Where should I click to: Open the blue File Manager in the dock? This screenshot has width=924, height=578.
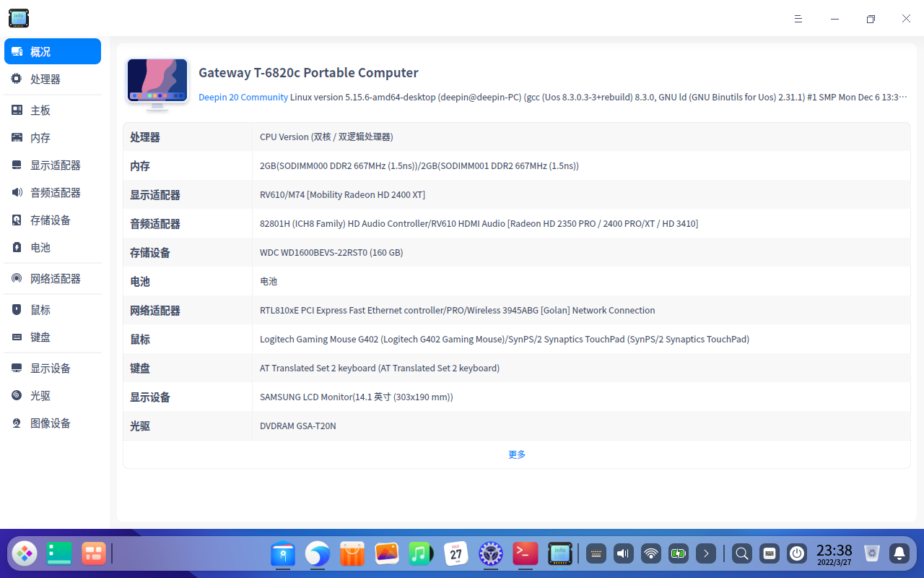point(283,553)
